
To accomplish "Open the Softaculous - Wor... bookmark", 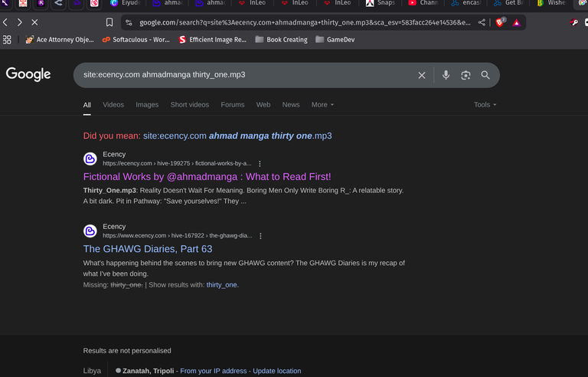I will tap(136, 39).
